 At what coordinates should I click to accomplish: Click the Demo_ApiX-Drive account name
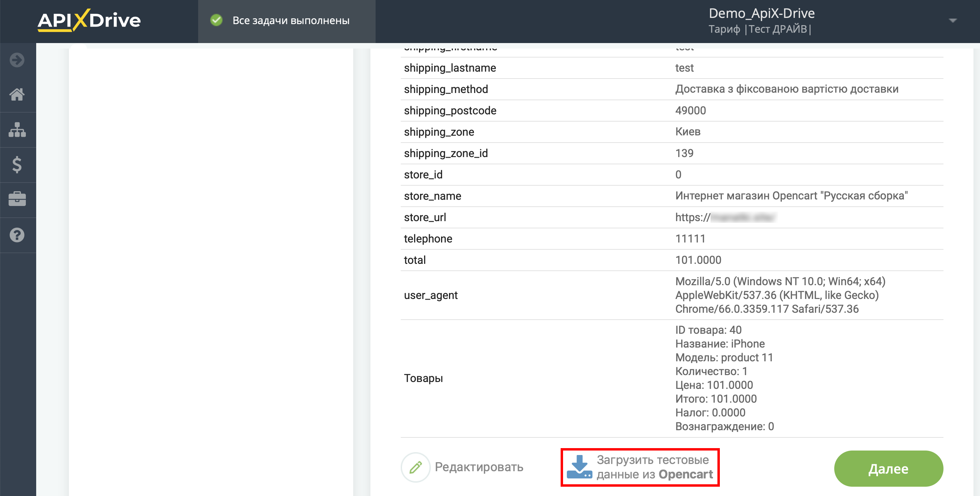[762, 13]
